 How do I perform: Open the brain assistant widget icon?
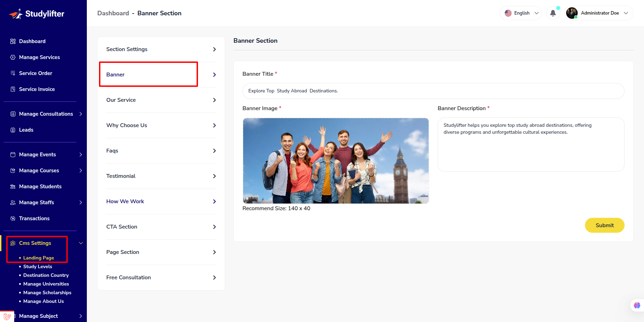tap(637, 305)
